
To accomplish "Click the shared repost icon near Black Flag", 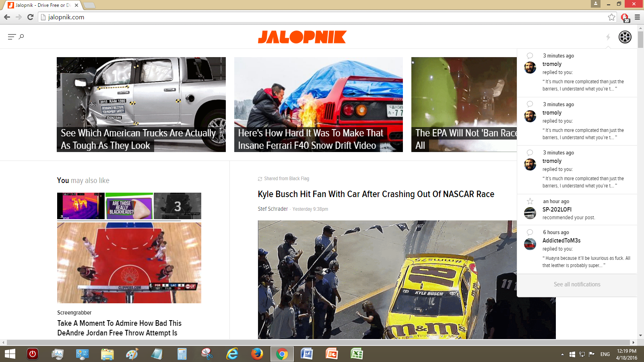I will [x=260, y=179].
